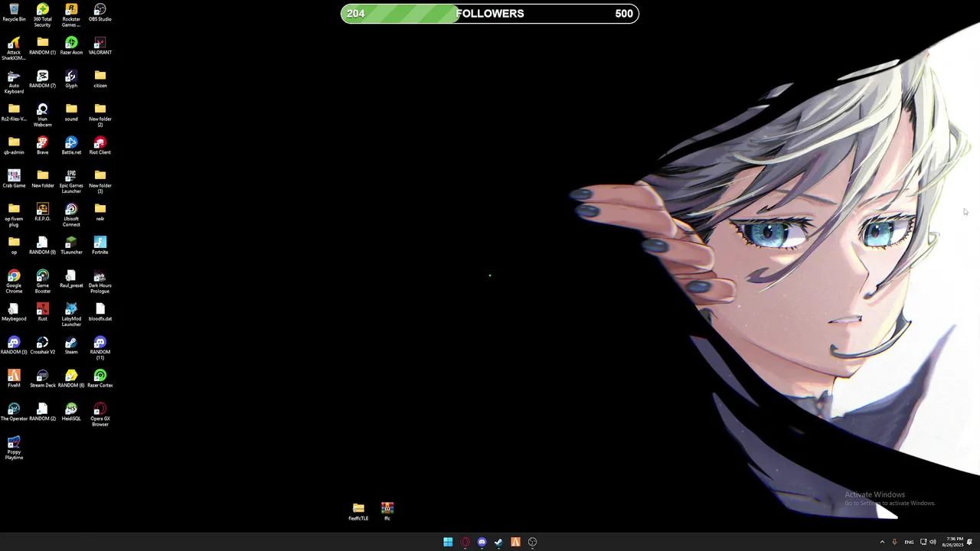This screenshot has height=551, width=980.
Task: Select the RANDOM (9) file shortcut
Action: tap(42, 246)
